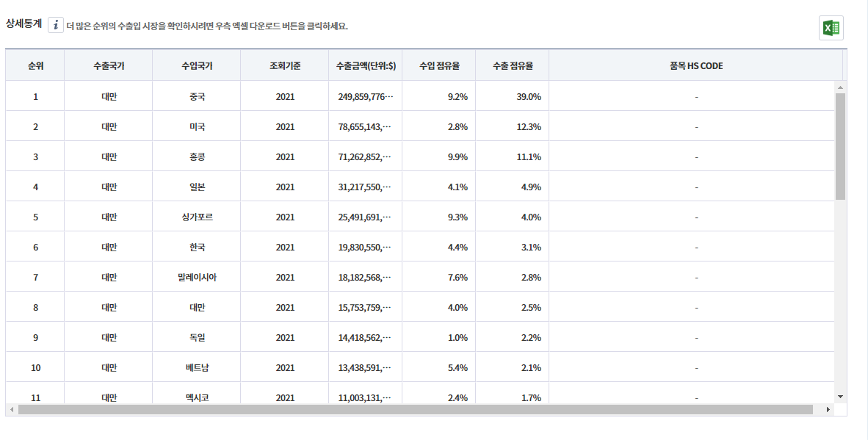Select the 수출금액(단위:$) column header
The height and width of the screenshot is (440, 868).
(366, 65)
